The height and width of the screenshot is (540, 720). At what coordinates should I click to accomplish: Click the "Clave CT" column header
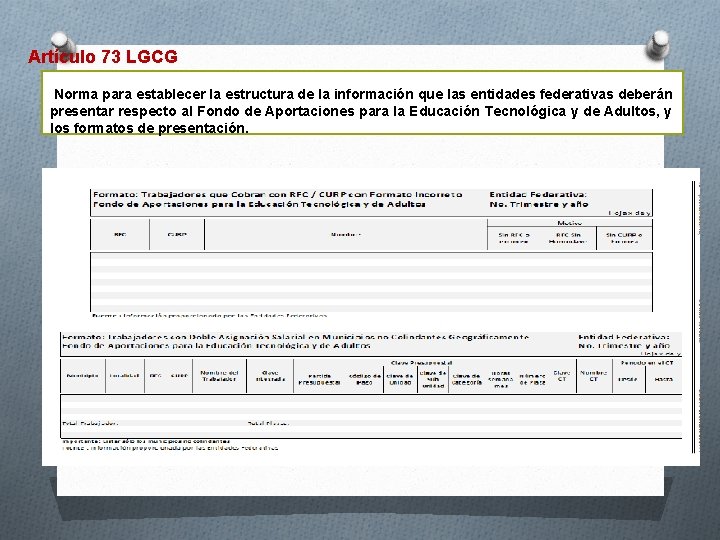coord(562,376)
